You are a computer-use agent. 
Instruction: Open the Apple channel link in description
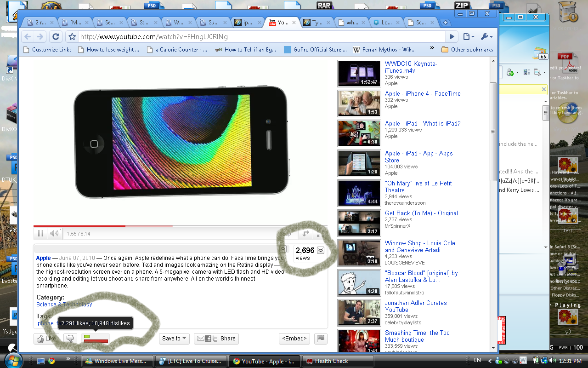[44, 258]
